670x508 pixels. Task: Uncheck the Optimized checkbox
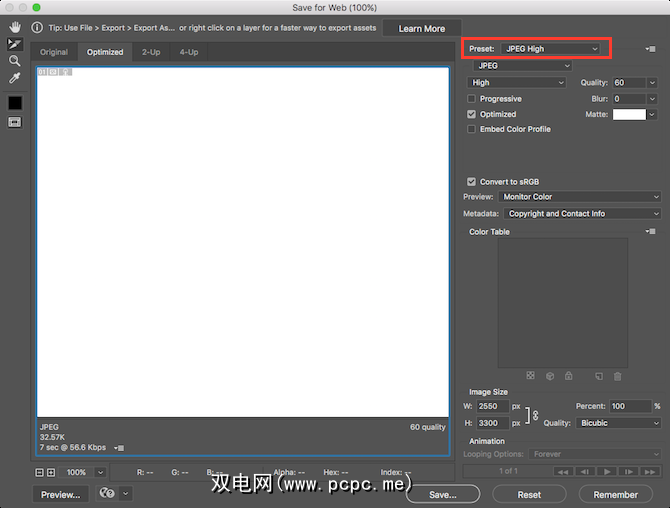(471, 114)
